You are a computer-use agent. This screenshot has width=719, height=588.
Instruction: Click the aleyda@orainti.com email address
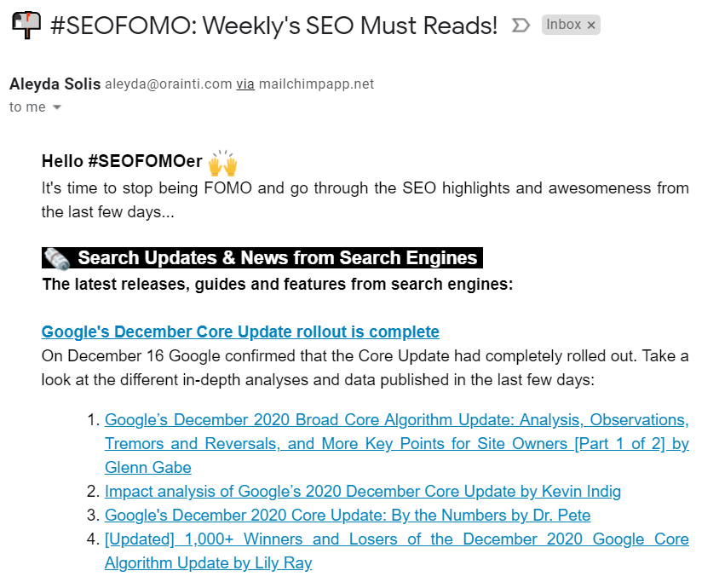(168, 84)
